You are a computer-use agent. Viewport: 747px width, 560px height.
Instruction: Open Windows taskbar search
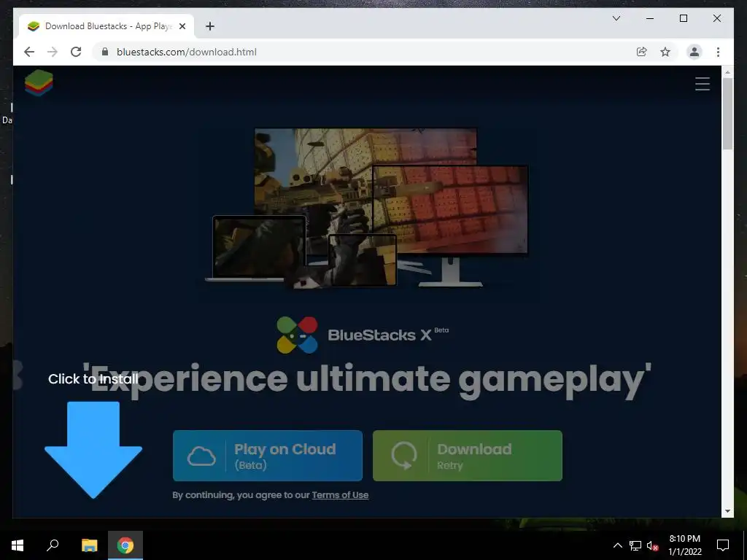point(53,545)
